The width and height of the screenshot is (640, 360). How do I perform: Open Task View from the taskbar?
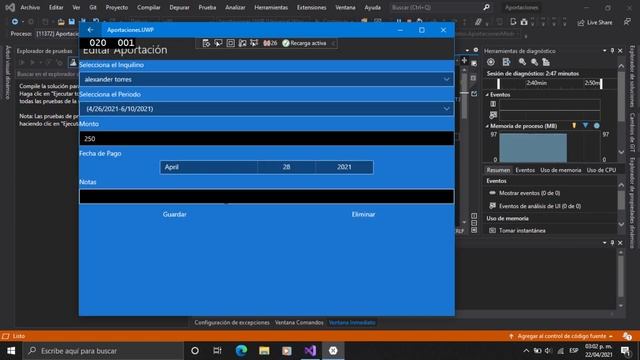(217, 351)
